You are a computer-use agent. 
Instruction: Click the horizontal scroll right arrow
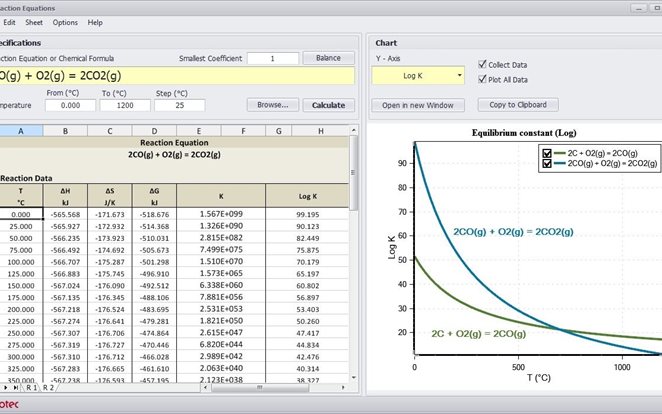coord(343,387)
